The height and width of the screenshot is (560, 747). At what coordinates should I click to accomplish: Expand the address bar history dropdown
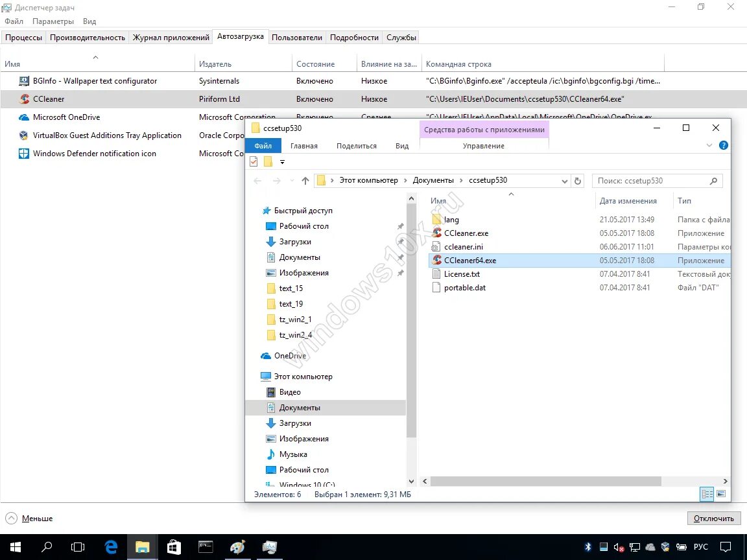click(563, 180)
